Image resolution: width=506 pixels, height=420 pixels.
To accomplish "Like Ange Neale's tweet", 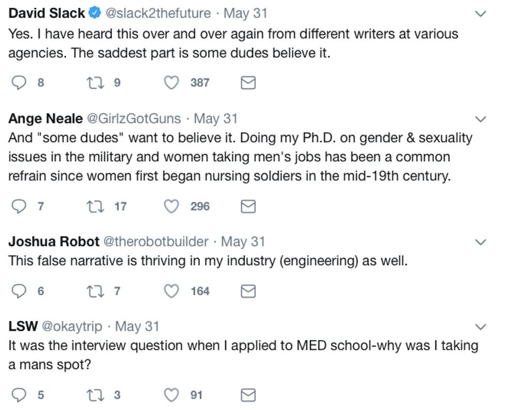I will pyautogui.click(x=171, y=206).
